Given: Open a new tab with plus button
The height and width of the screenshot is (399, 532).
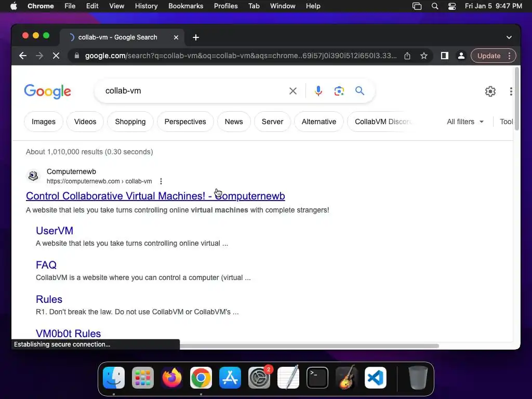Looking at the screenshot, I should click(196, 37).
